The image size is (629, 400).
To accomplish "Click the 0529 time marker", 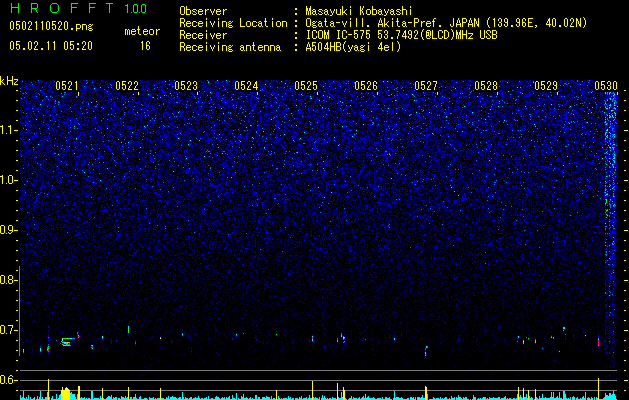I will (546, 86).
